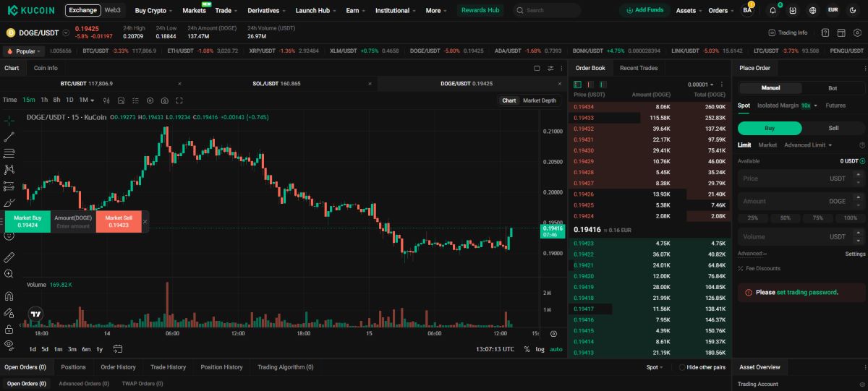
Task: Open the globe language selector
Action: coord(813,10)
